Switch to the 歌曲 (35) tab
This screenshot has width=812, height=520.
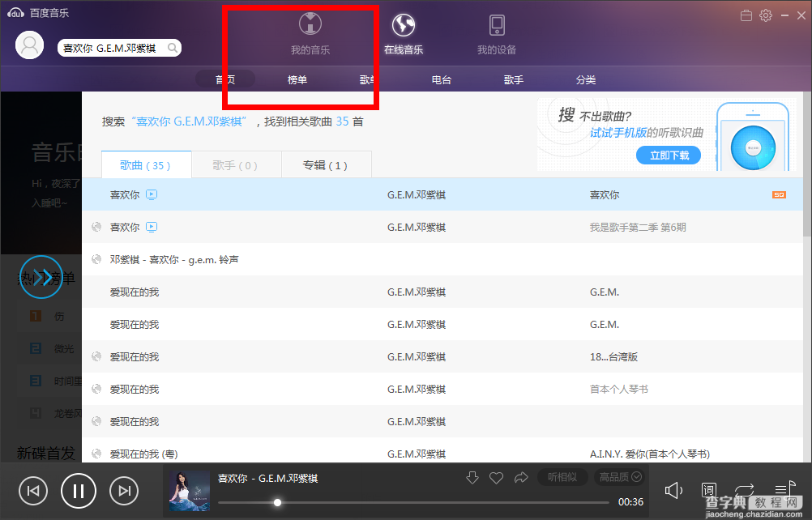pos(146,164)
